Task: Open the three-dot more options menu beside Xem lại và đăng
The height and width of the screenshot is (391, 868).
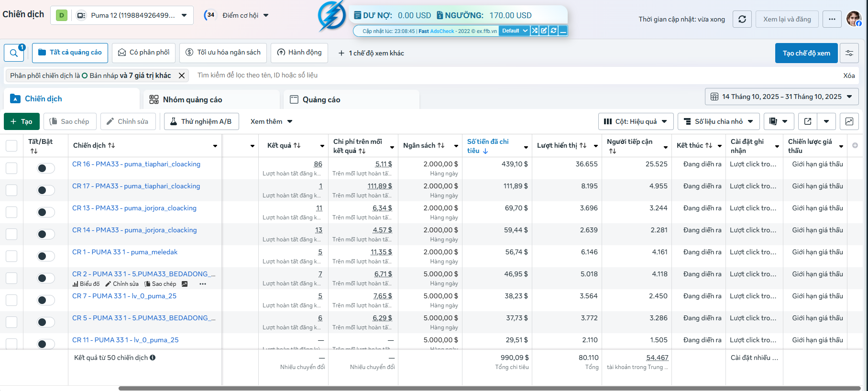Action: (832, 19)
